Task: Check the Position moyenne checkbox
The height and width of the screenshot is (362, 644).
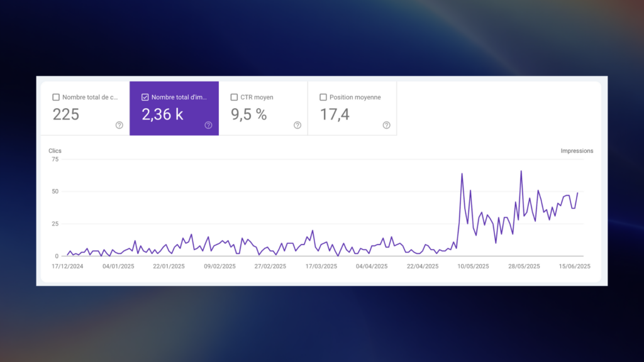Action: [323, 97]
